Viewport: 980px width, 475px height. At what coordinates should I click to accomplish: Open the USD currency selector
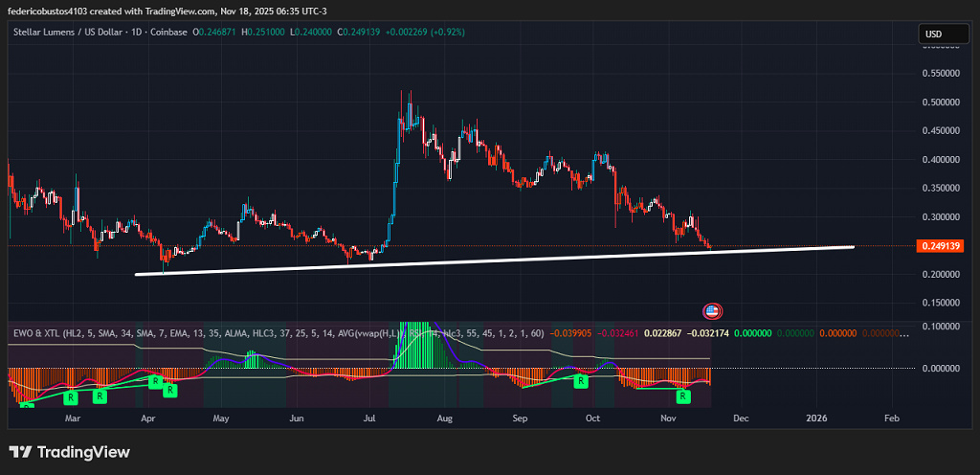(x=943, y=34)
